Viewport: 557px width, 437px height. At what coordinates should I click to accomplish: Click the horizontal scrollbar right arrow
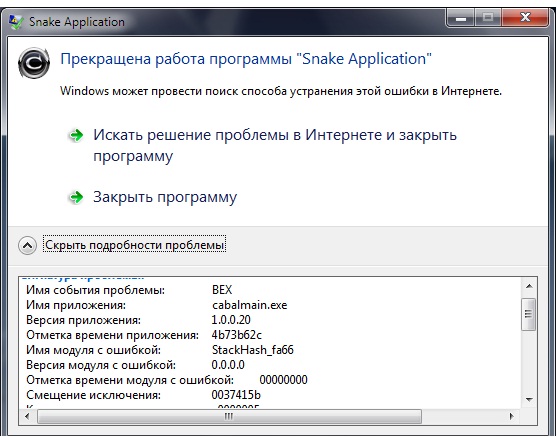tap(512, 416)
